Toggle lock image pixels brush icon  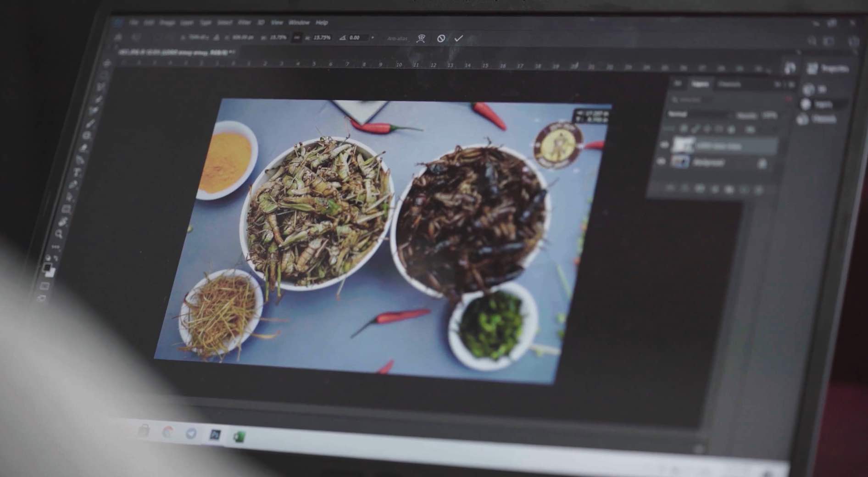pos(695,129)
